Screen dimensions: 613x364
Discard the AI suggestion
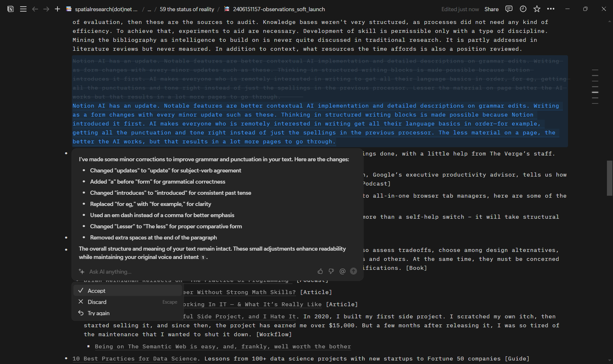tap(128, 302)
